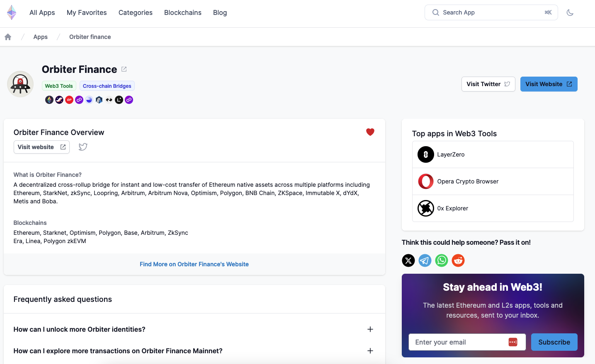
Task: Click the 0x Explorer logo
Action: click(426, 208)
